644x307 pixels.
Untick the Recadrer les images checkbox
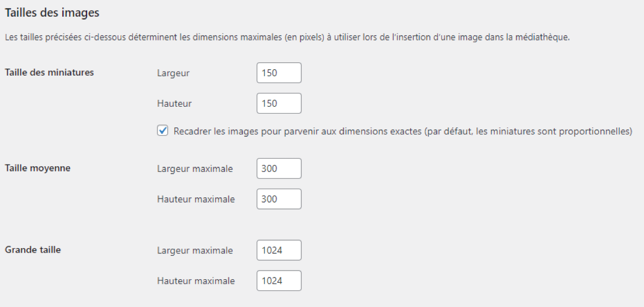click(163, 131)
